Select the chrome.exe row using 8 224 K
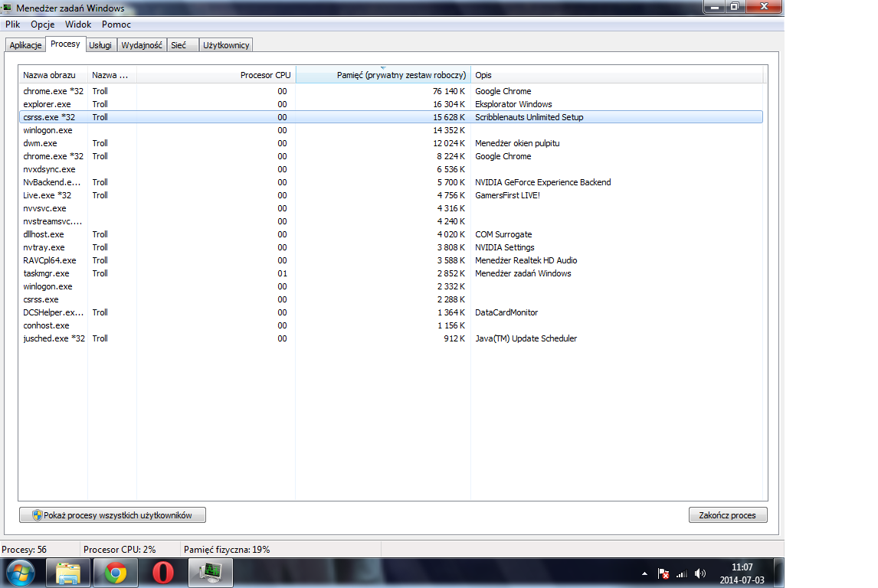 [x=391, y=156]
